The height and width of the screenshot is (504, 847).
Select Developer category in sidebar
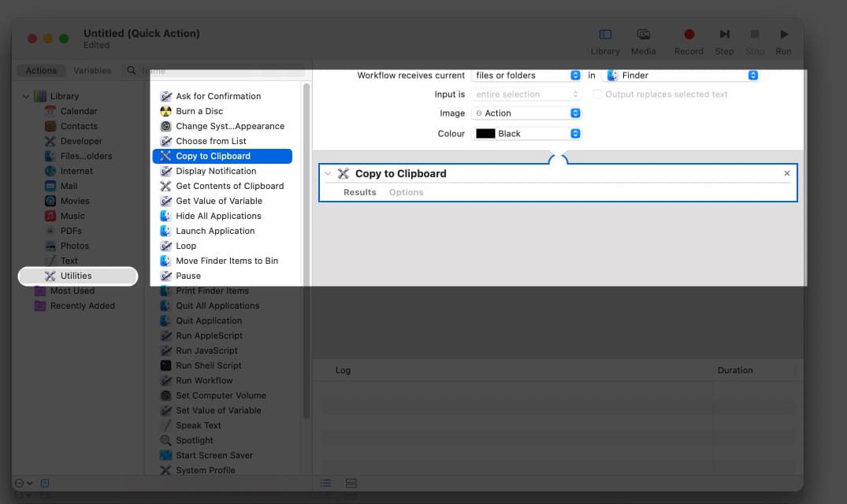click(x=81, y=142)
